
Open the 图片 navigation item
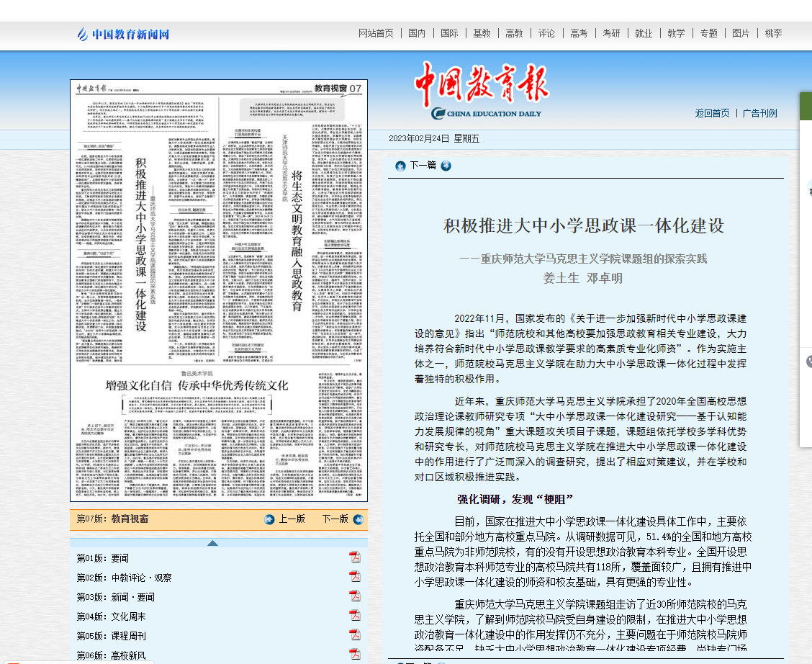741,33
